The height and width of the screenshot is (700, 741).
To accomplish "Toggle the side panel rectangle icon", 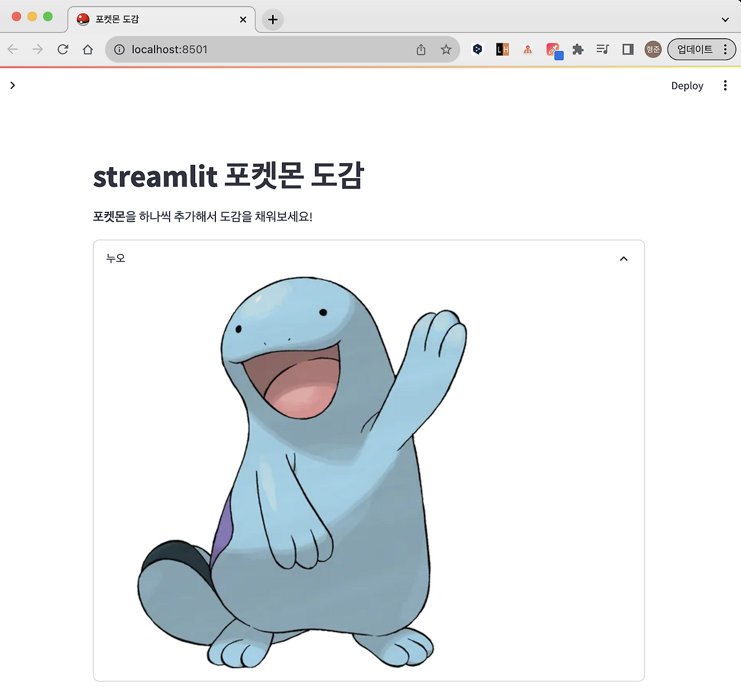I will [628, 49].
